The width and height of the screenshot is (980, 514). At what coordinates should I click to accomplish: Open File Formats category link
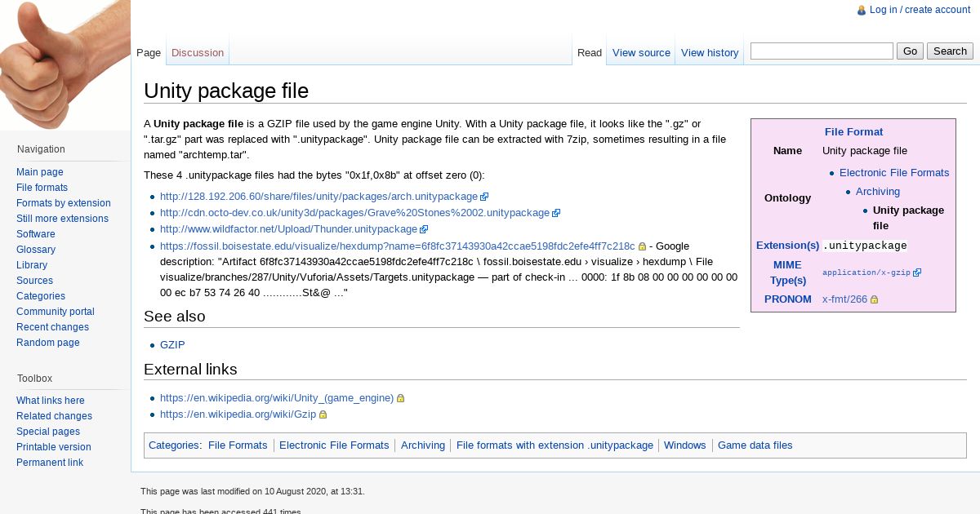[x=238, y=445]
